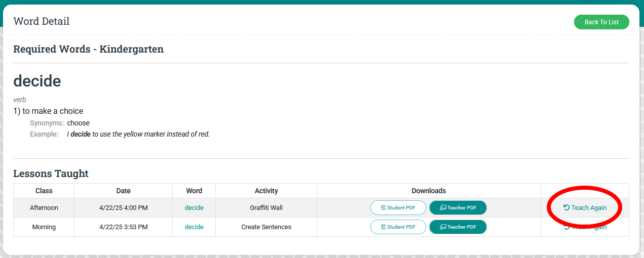Image resolution: width=644 pixels, height=258 pixels.
Task: Click the Graffiti Wall activity cell
Action: point(267,208)
